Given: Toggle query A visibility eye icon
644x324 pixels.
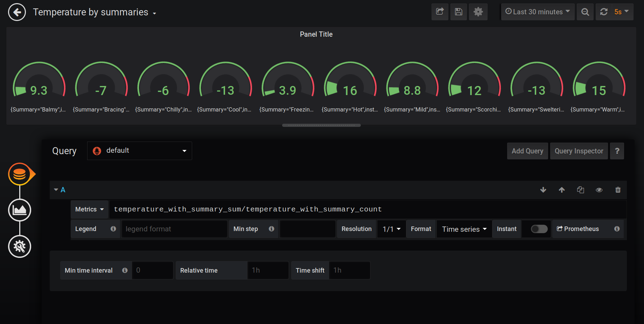Looking at the screenshot, I should coord(599,190).
